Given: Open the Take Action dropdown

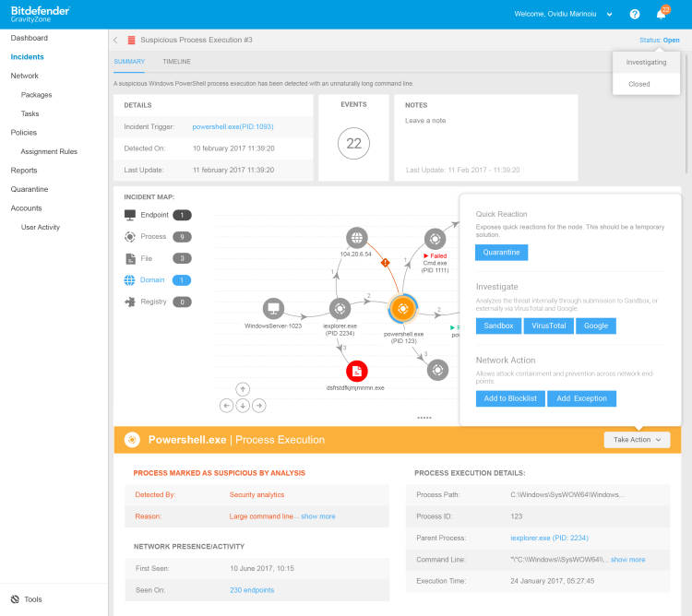Looking at the screenshot, I should pyautogui.click(x=638, y=440).
